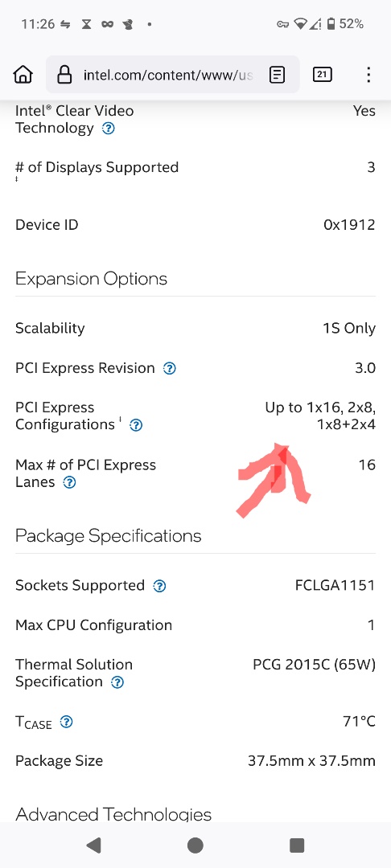Open the tab switcher showing 21

(x=323, y=74)
